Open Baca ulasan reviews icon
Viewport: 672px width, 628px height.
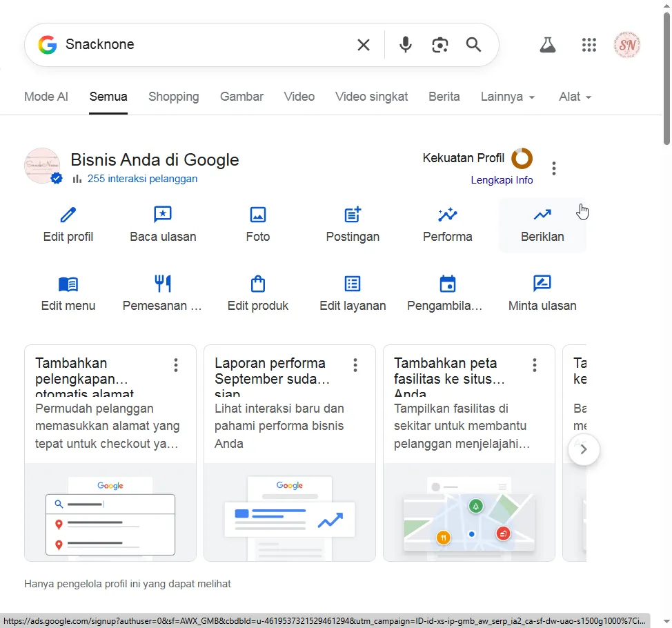[163, 215]
